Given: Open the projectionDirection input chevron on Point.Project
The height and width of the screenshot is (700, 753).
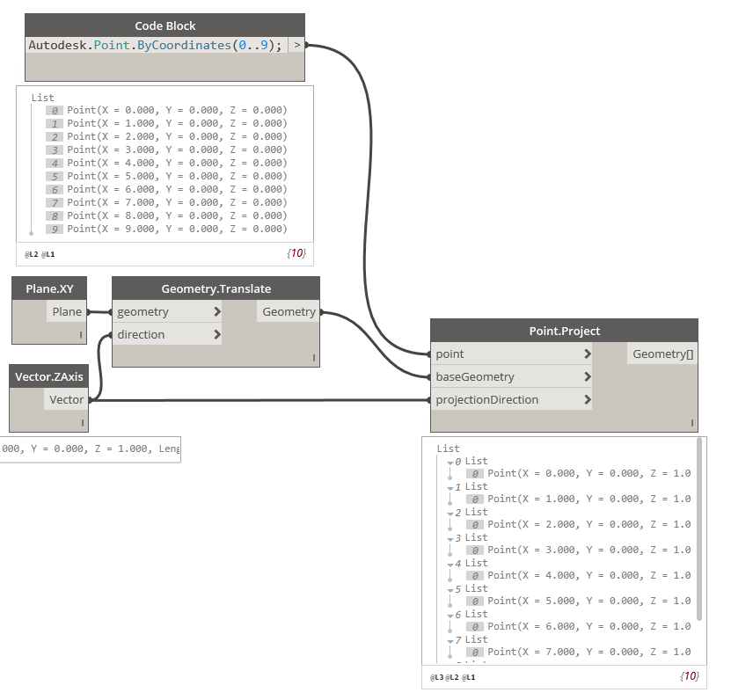Looking at the screenshot, I should [x=588, y=399].
